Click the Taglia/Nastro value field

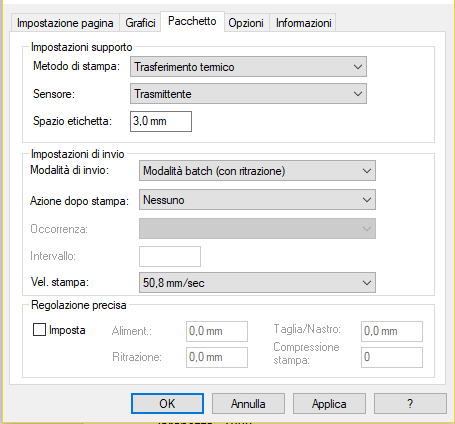(392, 331)
